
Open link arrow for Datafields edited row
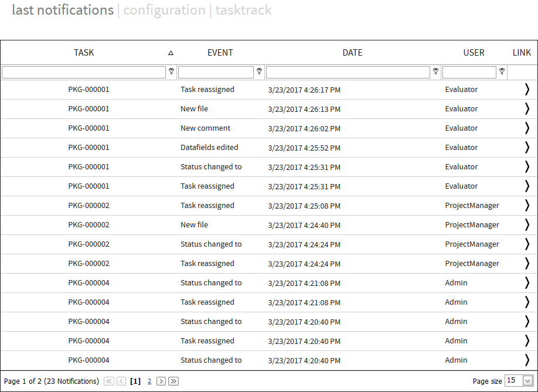click(526, 148)
